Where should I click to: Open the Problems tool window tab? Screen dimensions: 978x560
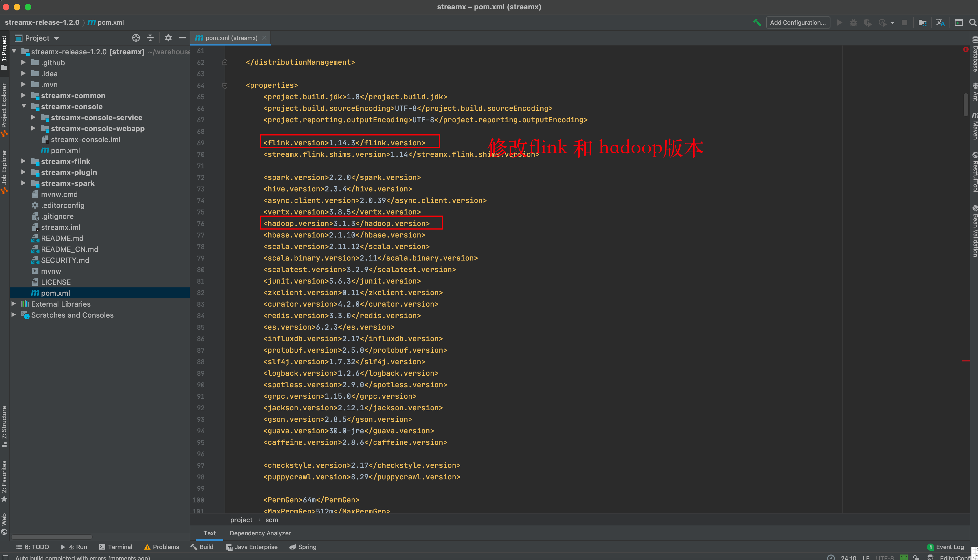tap(162, 547)
